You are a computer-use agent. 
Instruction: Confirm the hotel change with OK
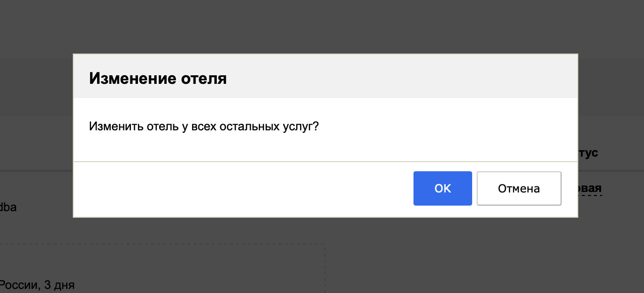(x=442, y=188)
